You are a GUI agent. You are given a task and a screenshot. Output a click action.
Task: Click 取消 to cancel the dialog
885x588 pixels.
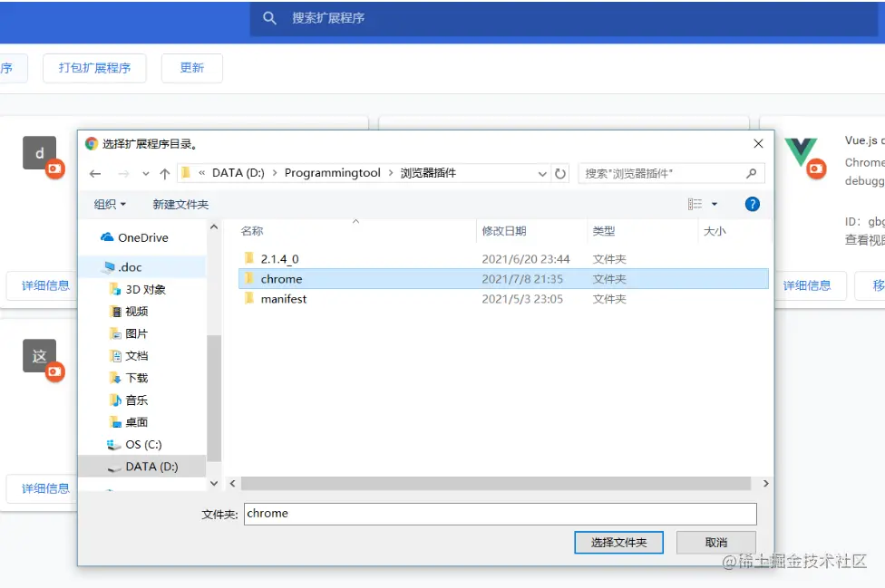(x=715, y=543)
